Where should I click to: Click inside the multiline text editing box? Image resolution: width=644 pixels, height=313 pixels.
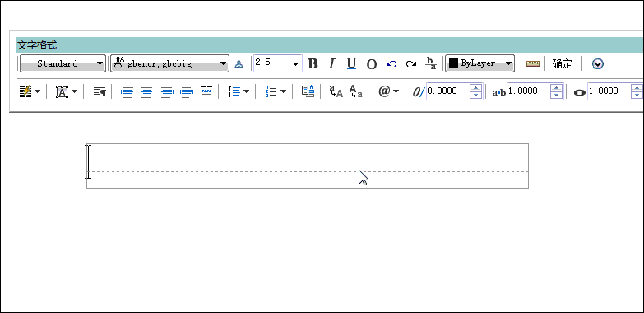coord(308,166)
